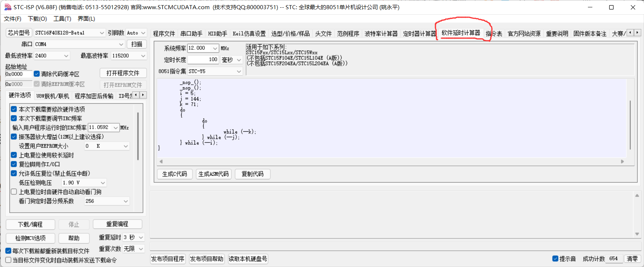Click 生成C代码 button
The height and width of the screenshot is (267, 644).
point(174,174)
